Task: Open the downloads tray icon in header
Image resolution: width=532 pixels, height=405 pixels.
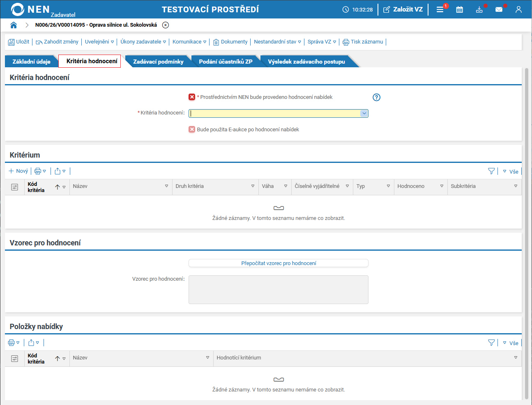Action: (479, 9)
